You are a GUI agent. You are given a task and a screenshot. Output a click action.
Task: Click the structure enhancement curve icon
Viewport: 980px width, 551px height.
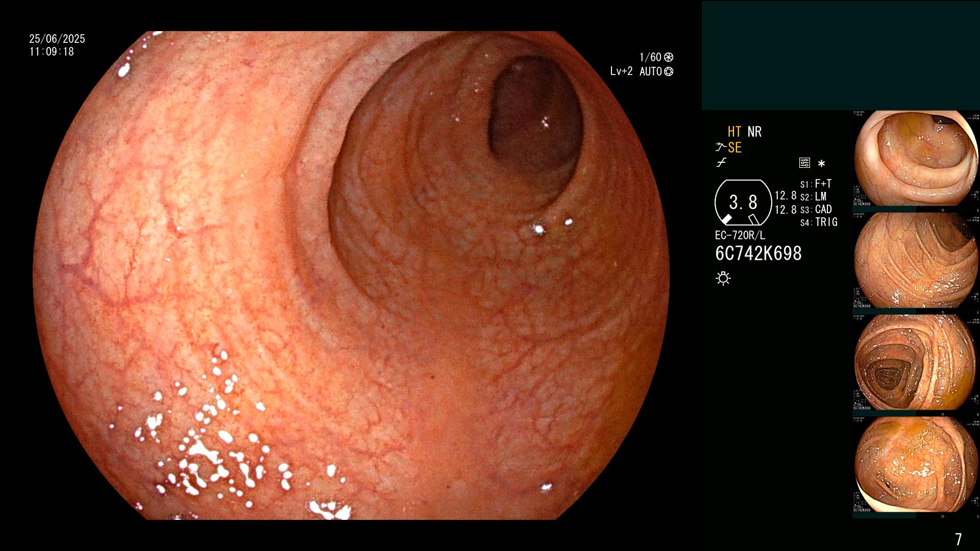coord(721,147)
